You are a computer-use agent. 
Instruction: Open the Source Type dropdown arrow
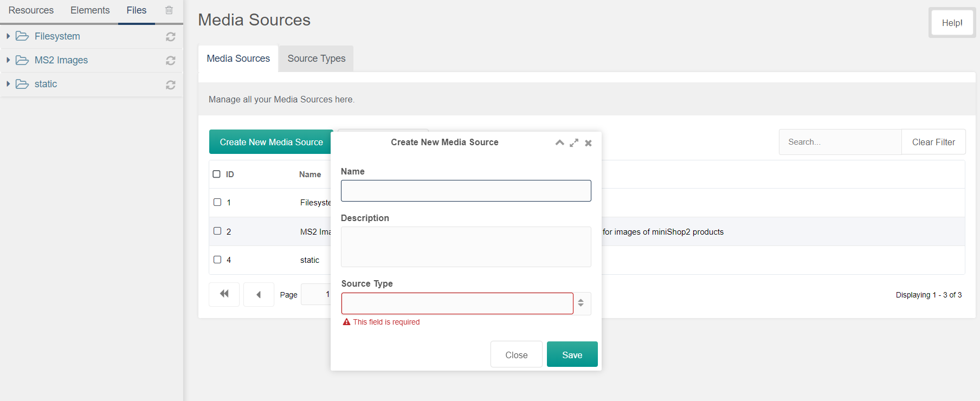[581, 303]
